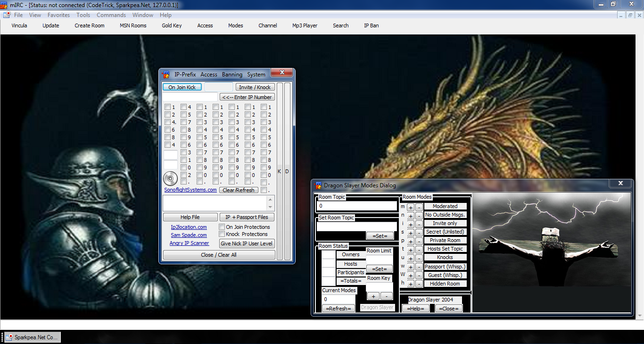Screen dimensions: 644x344
Task: Enable Knock Protections checkbox
Action: (x=222, y=234)
